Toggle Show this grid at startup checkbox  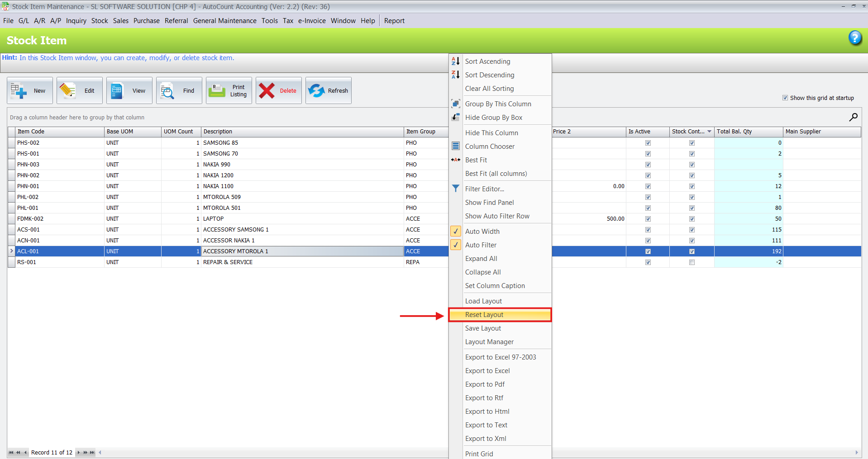click(785, 98)
